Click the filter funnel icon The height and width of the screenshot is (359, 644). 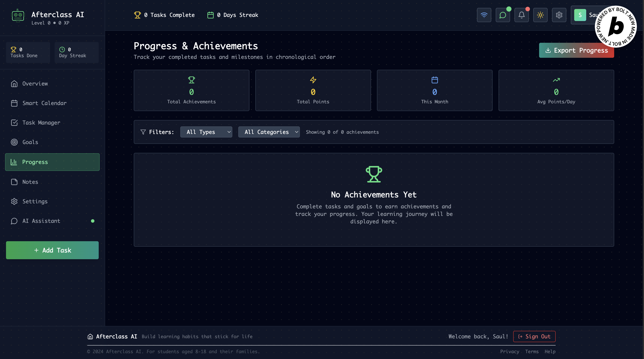point(143,132)
